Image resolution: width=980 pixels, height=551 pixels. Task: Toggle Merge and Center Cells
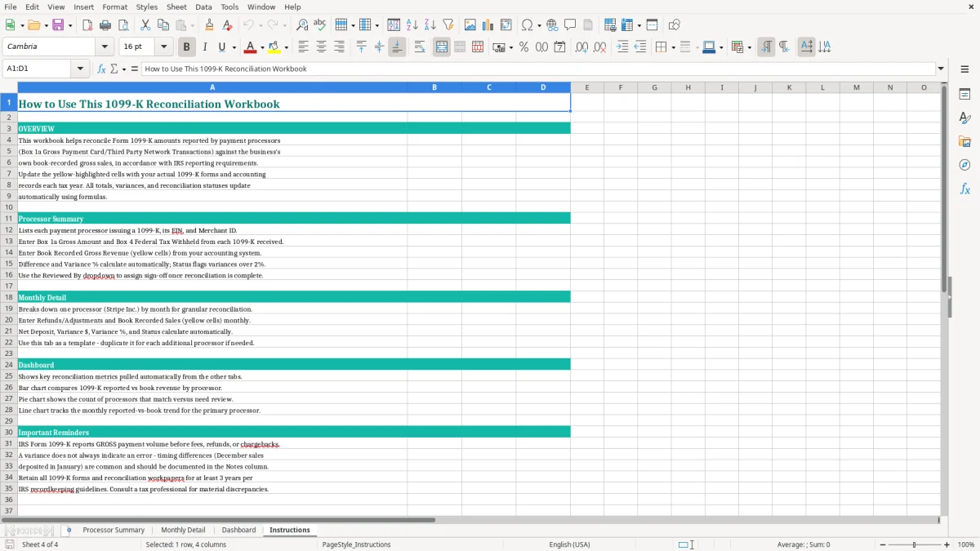(x=442, y=47)
